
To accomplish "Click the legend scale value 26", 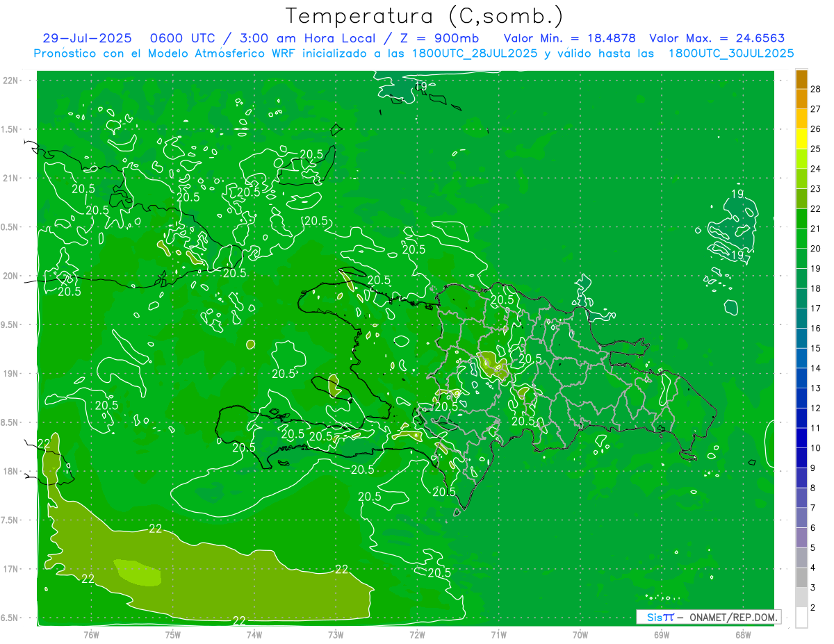I will [x=816, y=129].
